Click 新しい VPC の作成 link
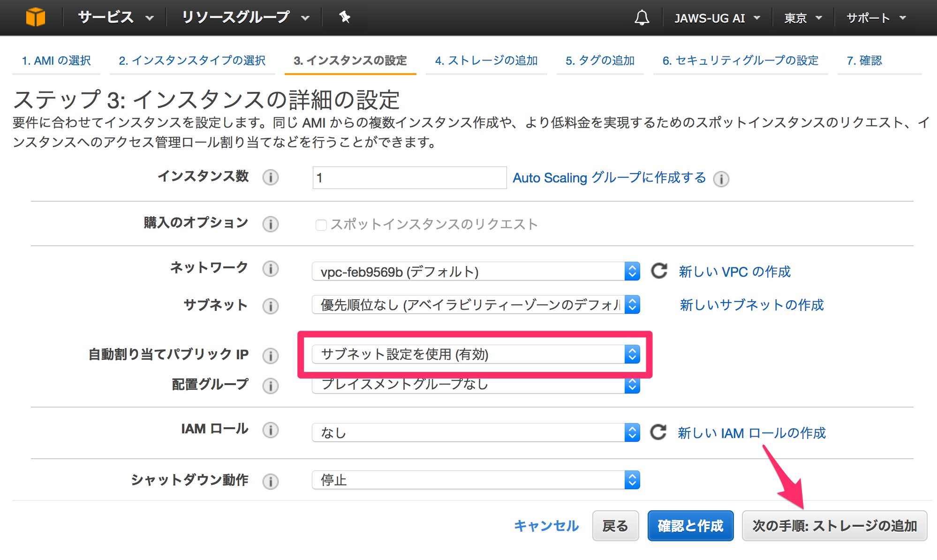Viewport: 937px width, 560px height. 734,272
